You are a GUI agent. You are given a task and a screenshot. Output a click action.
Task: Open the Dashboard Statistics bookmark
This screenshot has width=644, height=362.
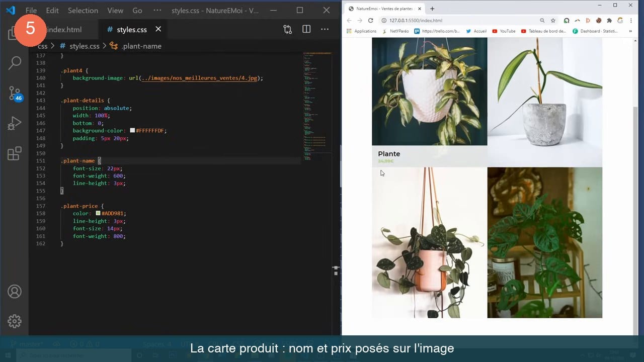[x=595, y=31]
